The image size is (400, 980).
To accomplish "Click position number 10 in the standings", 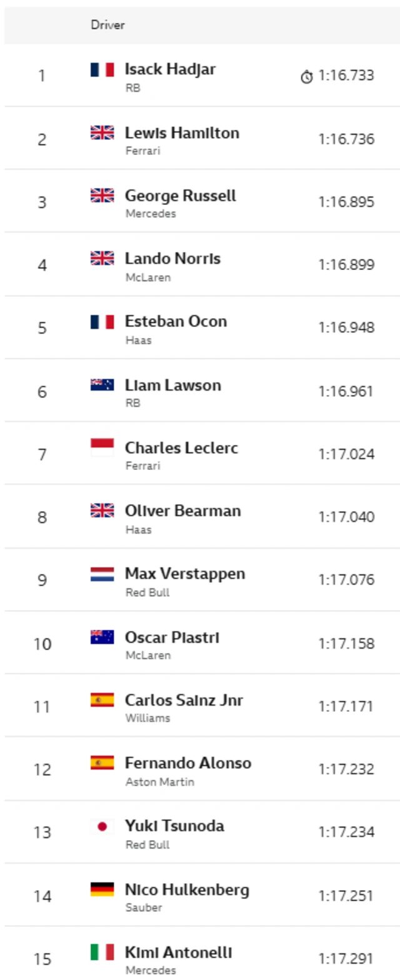I will [x=42, y=644].
